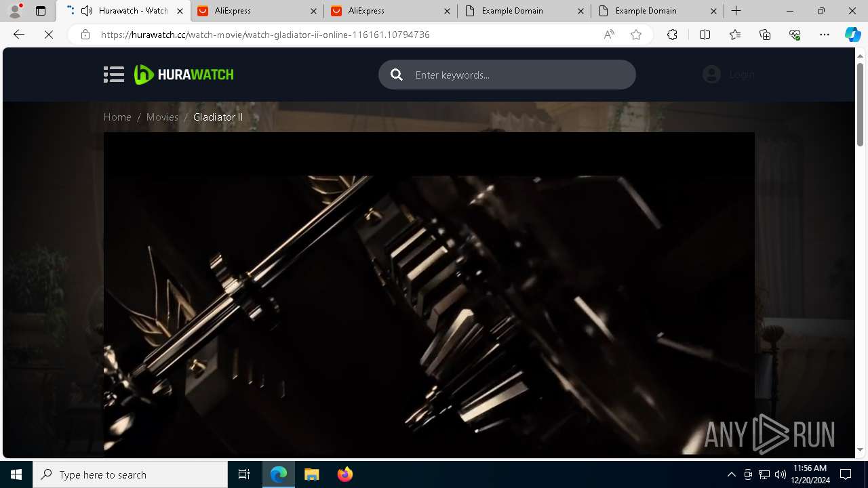Open the network status tray icon
This screenshot has width=868, height=488.
click(x=764, y=474)
